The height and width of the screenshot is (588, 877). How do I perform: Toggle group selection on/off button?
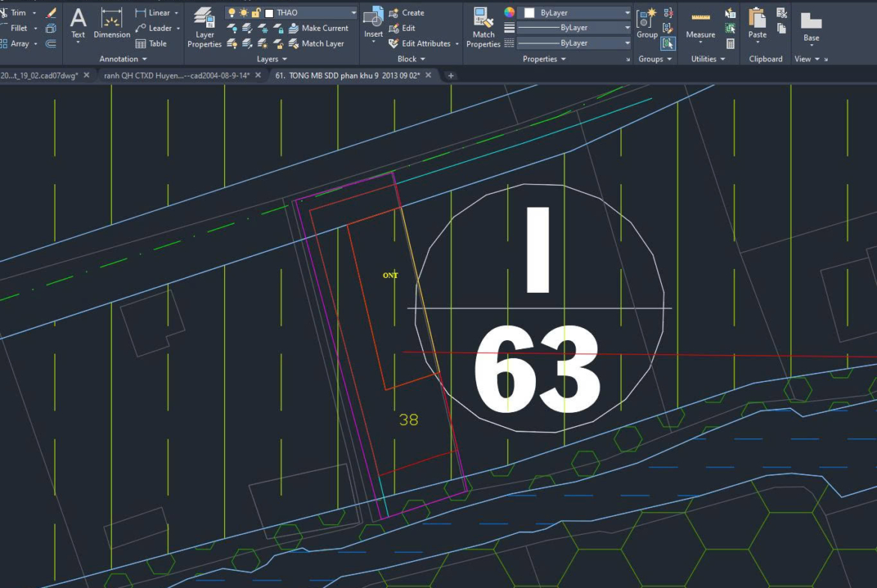pos(668,44)
